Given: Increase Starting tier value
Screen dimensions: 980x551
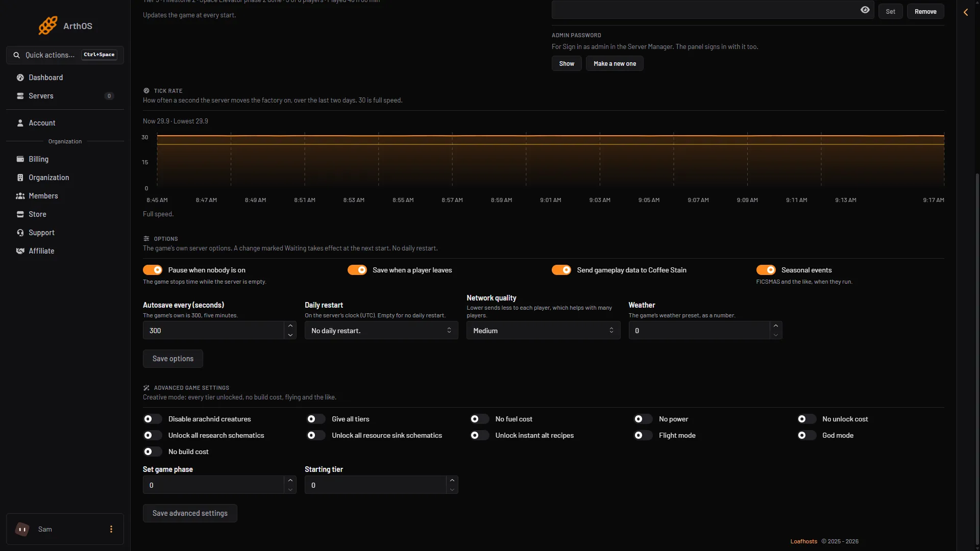Looking at the screenshot, I should point(452,480).
